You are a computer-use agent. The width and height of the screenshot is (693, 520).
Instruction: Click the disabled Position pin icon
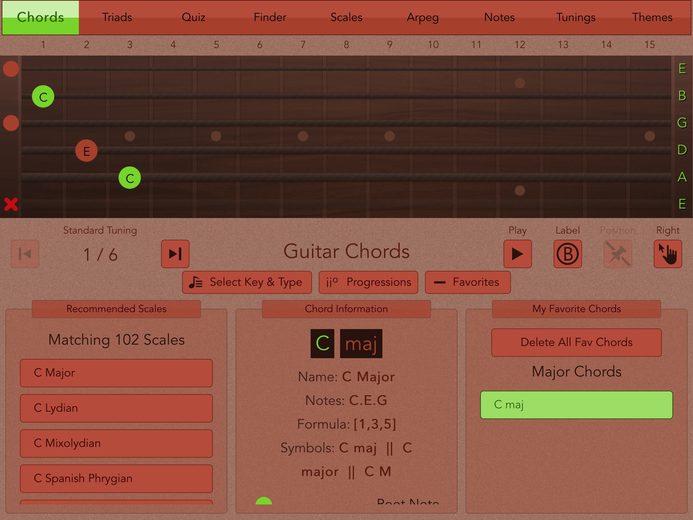[x=617, y=254]
